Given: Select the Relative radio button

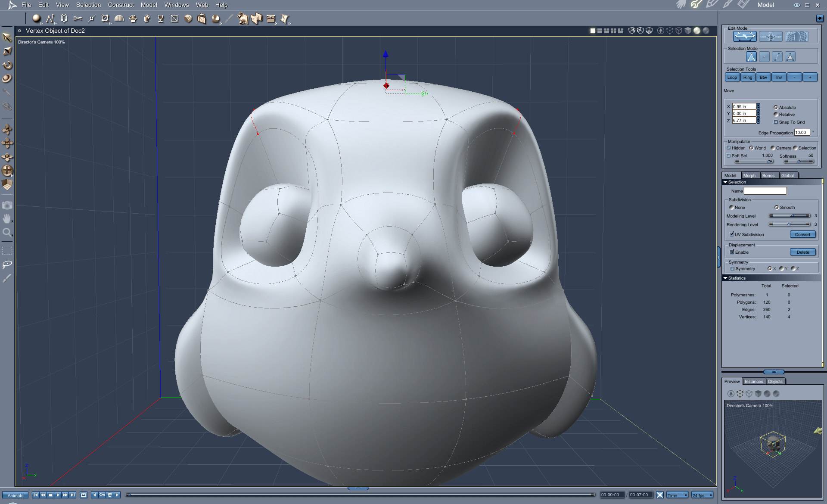Looking at the screenshot, I should pos(776,115).
